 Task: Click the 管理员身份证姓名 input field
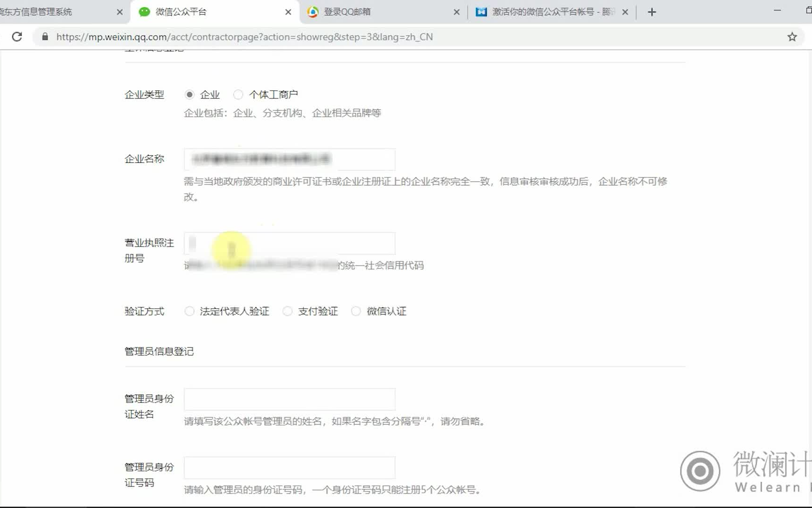[x=289, y=399]
